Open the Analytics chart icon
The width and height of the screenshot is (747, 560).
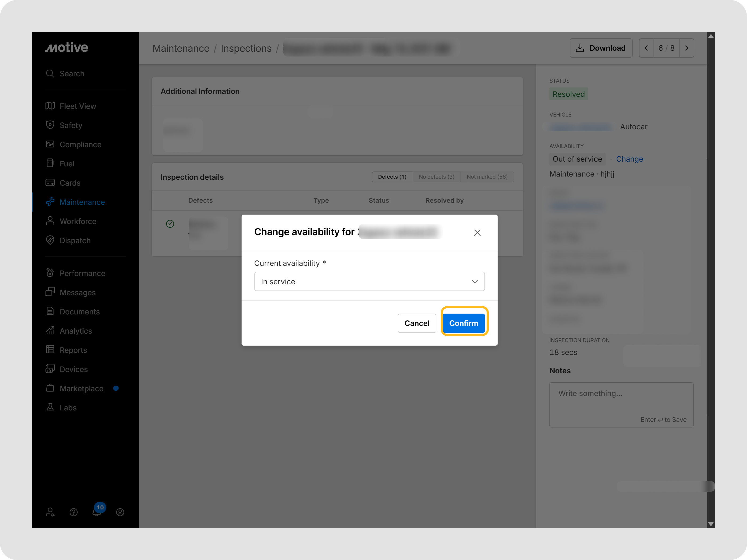point(50,331)
